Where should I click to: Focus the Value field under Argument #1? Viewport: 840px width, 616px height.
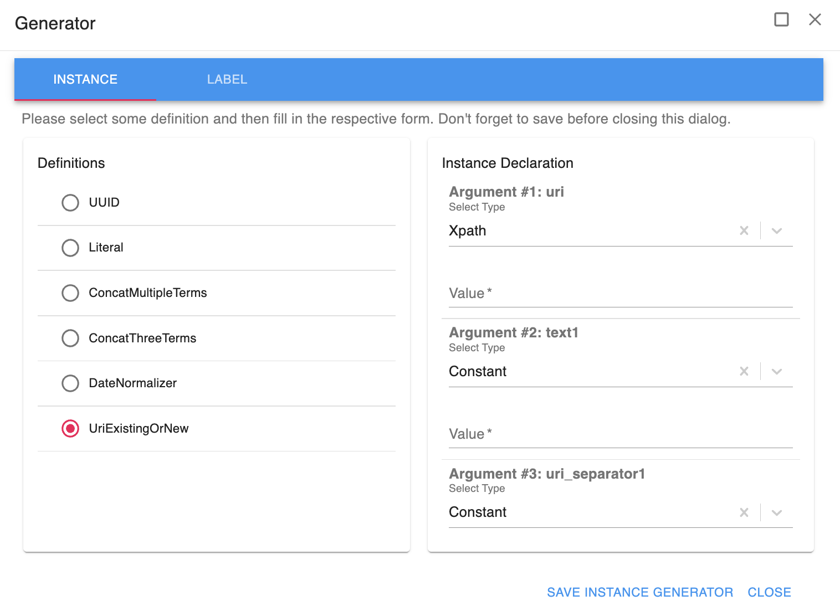(x=621, y=294)
